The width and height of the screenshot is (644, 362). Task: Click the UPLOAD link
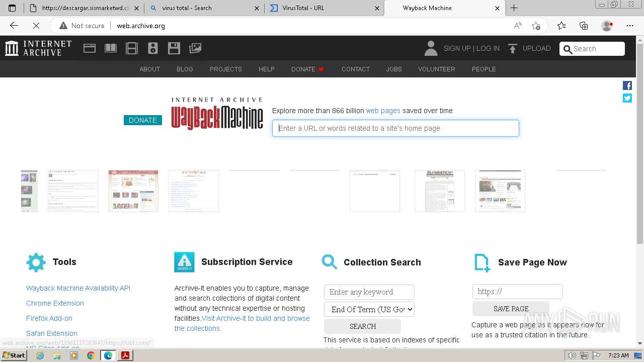pyautogui.click(x=537, y=48)
